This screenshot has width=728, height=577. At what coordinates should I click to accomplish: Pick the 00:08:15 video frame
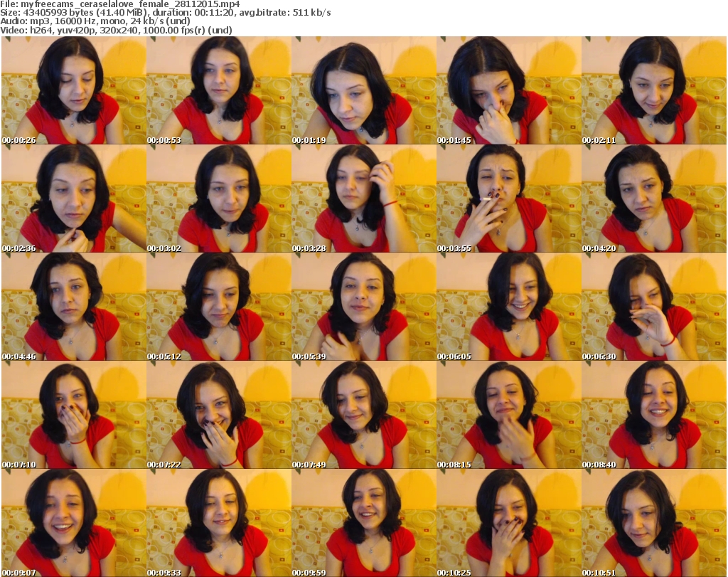(x=509, y=415)
